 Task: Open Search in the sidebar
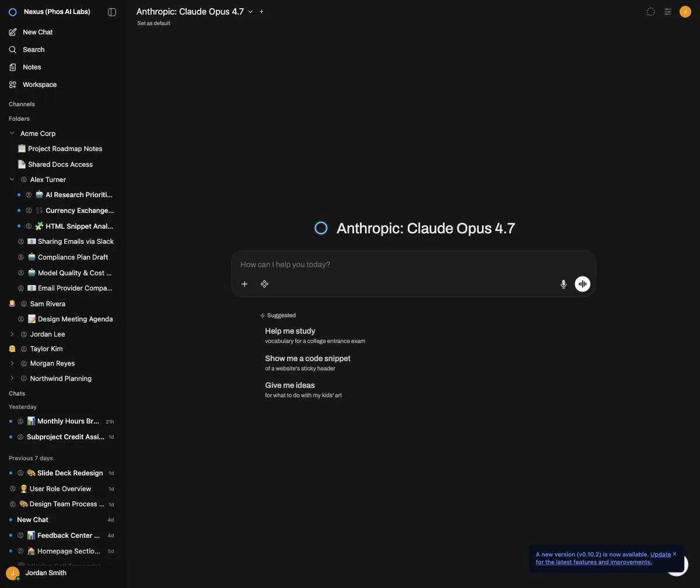coord(63,50)
